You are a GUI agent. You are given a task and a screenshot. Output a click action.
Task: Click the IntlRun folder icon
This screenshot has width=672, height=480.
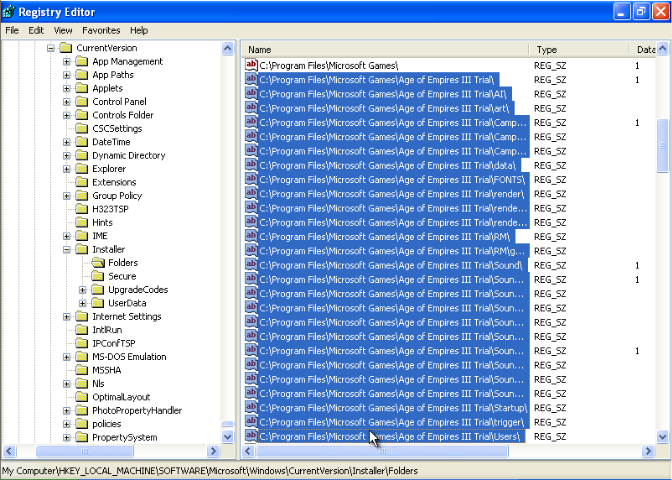point(81,330)
